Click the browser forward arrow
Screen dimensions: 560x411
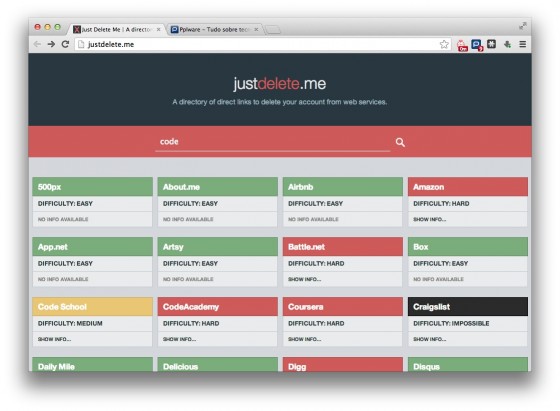tap(51, 44)
